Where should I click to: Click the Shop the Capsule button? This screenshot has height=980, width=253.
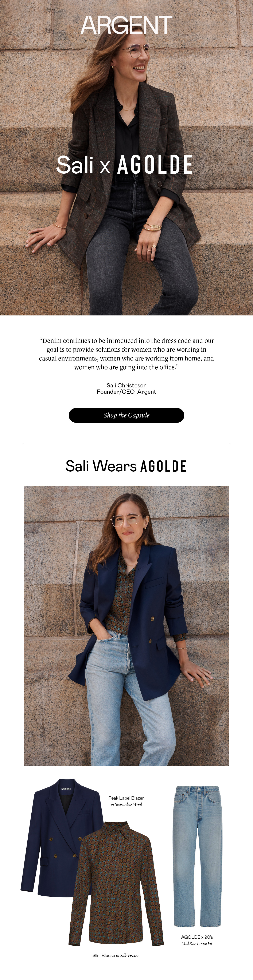[126, 415]
